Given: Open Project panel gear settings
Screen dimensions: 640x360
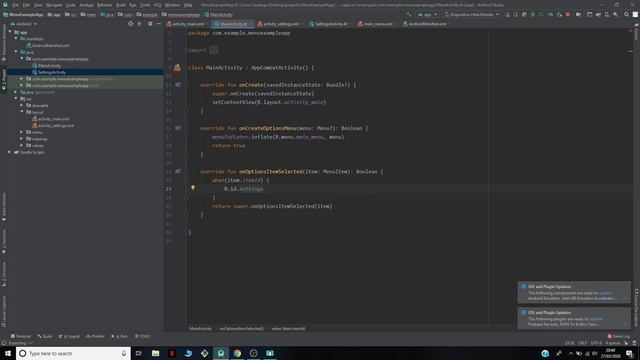Looking at the screenshot, I should pos(150,24).
